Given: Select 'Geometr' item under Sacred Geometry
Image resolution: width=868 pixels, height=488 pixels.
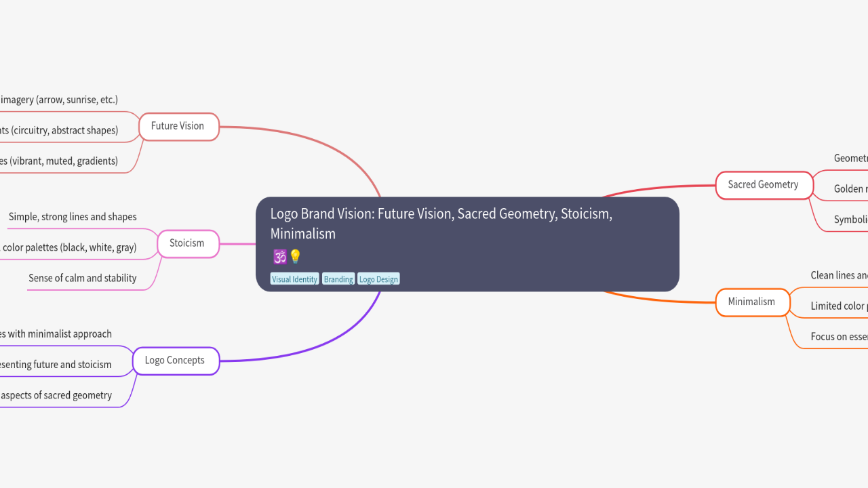Looking at the screenshot, I should pos(851,158).
